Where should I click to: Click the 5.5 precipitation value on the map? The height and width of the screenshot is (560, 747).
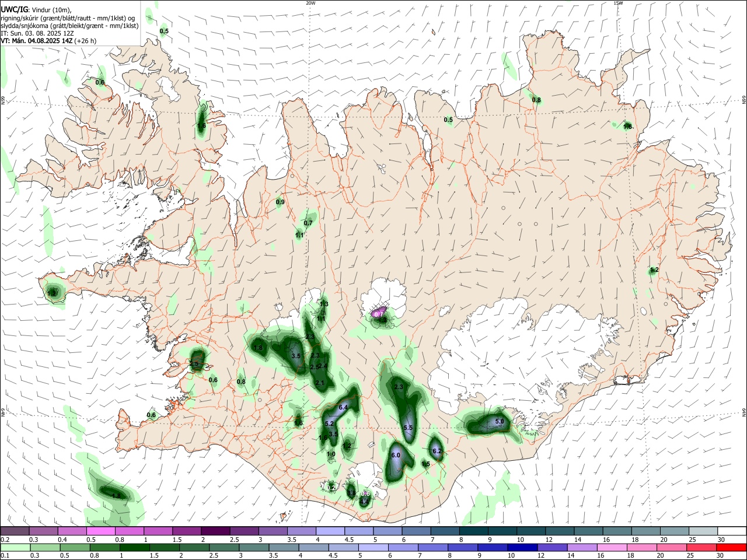(408, 428)
